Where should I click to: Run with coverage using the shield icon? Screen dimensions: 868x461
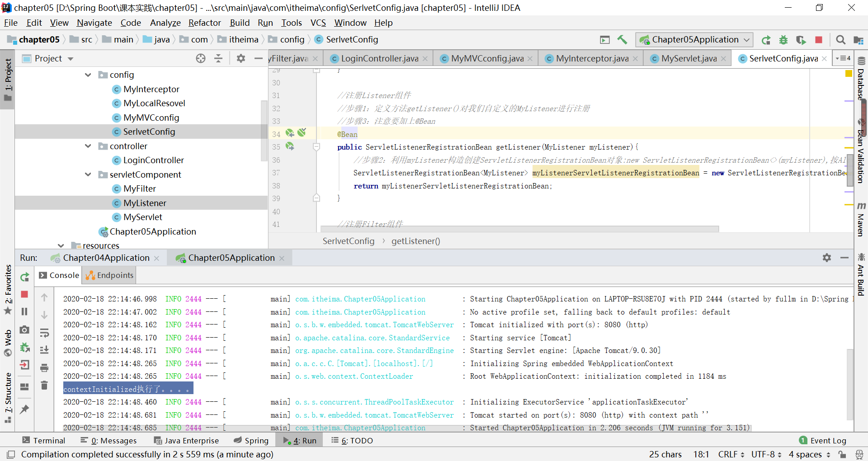click(x=801, y=40)
